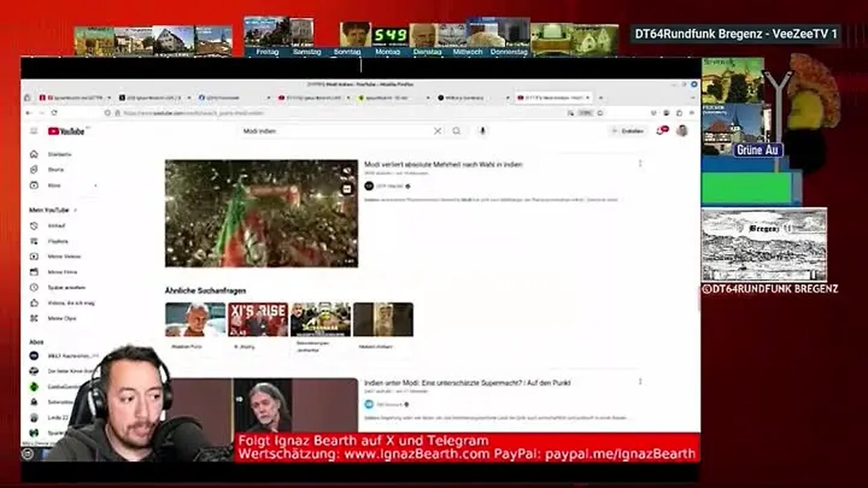The width and height of the screenshot is (868, 488).
Task: Open the first related search thumbnail
Action: pyautogui.click(x=195, y=319)
